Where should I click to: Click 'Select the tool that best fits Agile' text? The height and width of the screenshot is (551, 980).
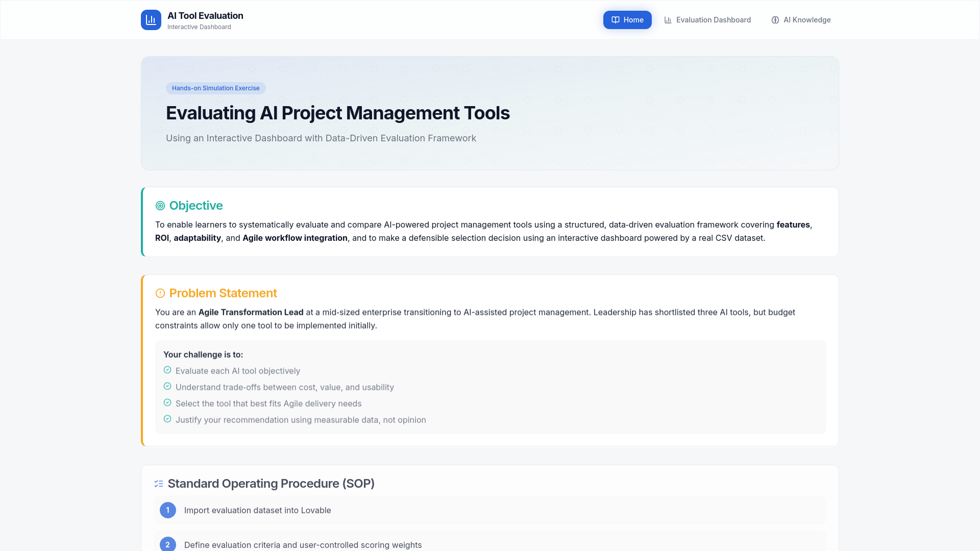268,404
